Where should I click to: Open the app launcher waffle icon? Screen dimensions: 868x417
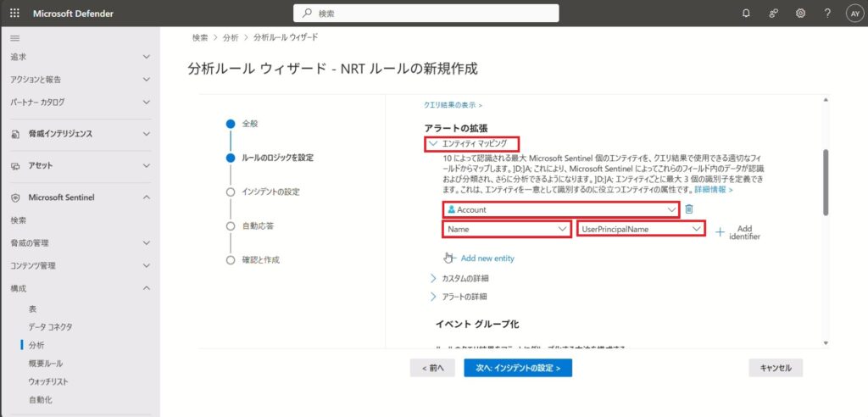click(14, 14)
